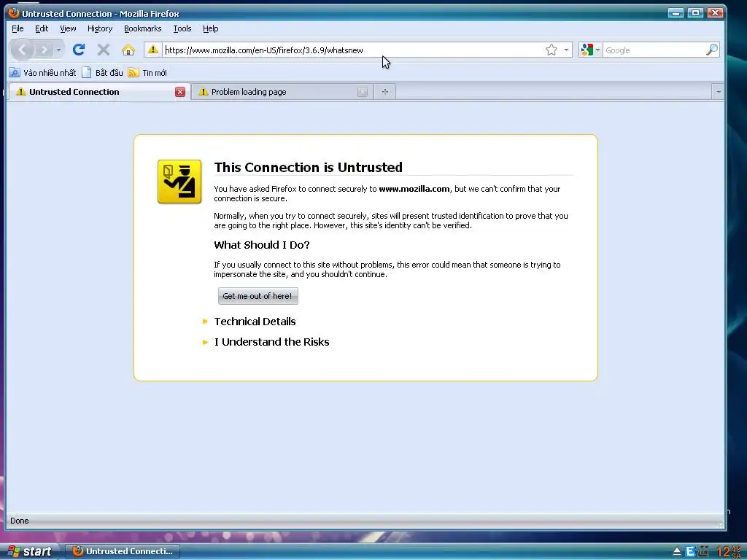Click the warning site identity icon in address bar
Screen dimensions: 747x560
click(x=153, y=50)
